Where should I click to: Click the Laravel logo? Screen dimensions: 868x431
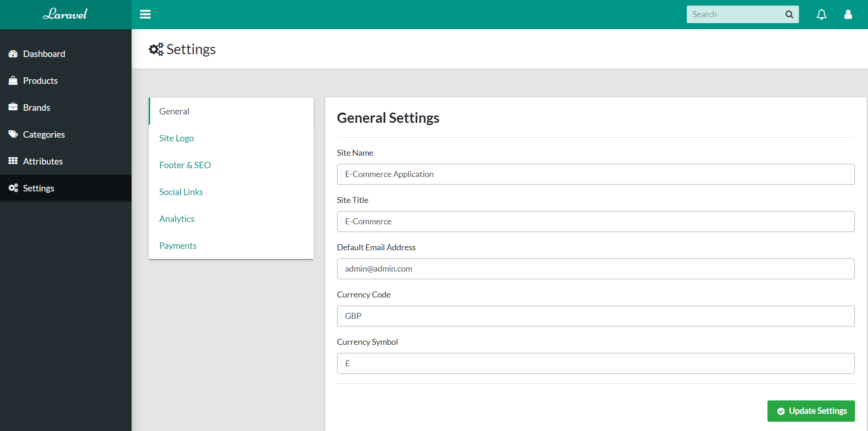(65, 14)
